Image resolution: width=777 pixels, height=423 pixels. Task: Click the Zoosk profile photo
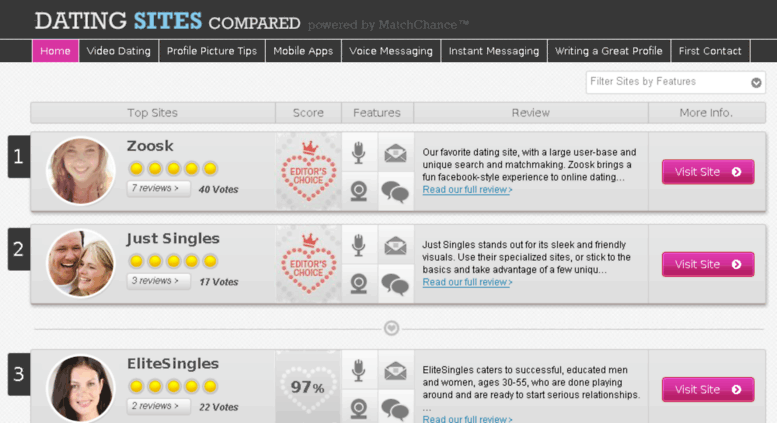click(81, 171)
